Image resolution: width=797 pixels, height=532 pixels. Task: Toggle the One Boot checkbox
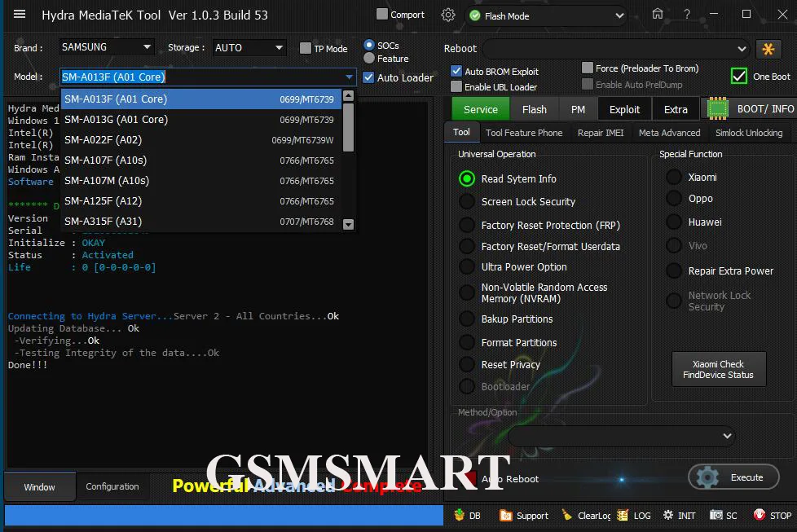point(739,77)
